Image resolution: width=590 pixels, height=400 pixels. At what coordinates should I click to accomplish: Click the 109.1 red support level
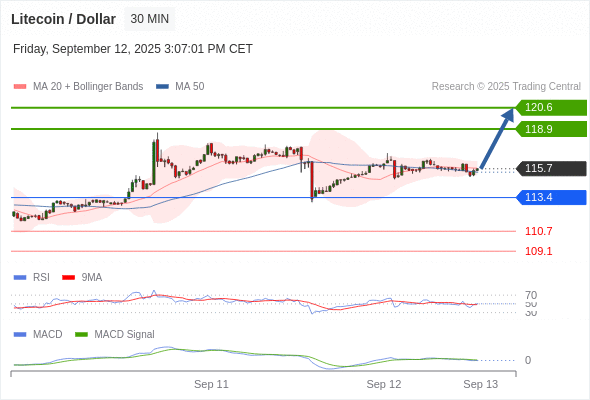pyautogui.click(x=538, y=251)
